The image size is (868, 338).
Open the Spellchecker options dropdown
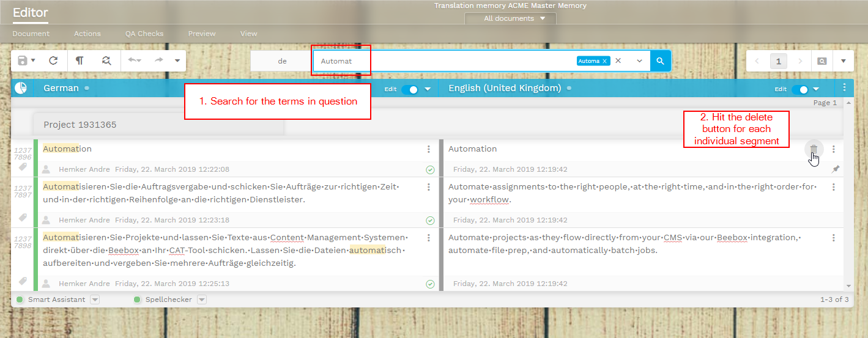(202, 299)
